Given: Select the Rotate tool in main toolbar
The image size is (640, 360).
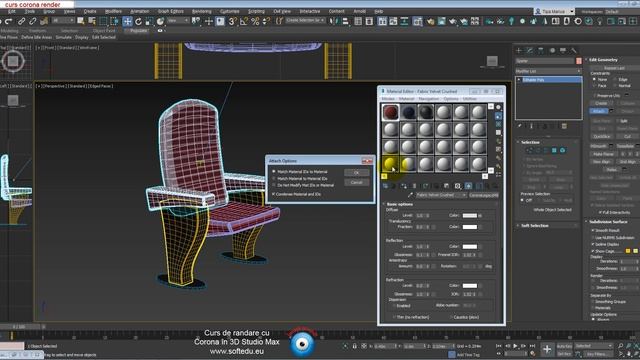Looking at the screenshot, I should pos(138,21).
